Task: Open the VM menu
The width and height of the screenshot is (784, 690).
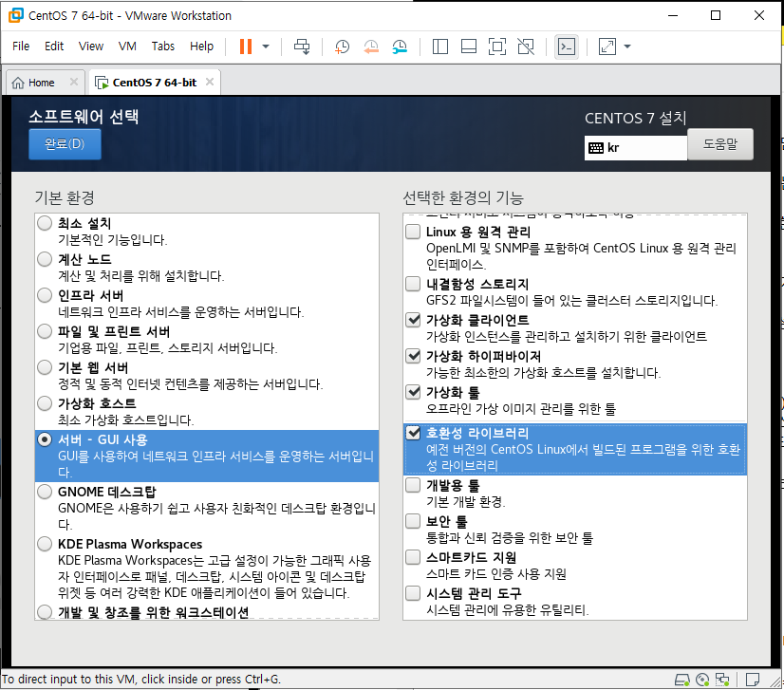Action: pyautogui.click(x=127, y=46)
